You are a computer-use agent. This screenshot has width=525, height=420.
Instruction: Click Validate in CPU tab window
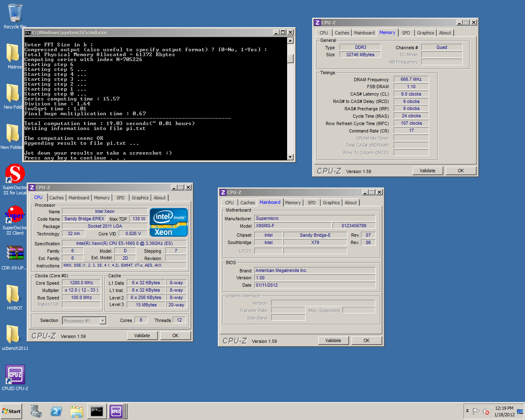pyautogui.click(x=142, y=336)
